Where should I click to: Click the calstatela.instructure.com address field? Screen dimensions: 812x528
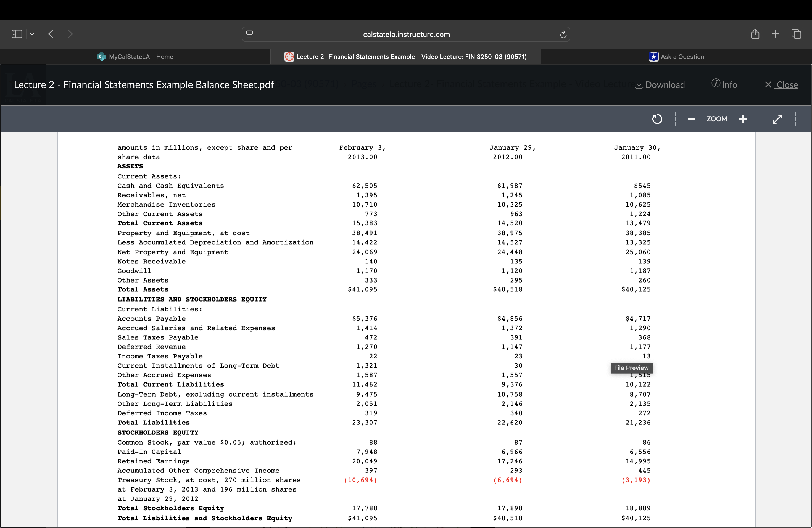tap(406, 35)
